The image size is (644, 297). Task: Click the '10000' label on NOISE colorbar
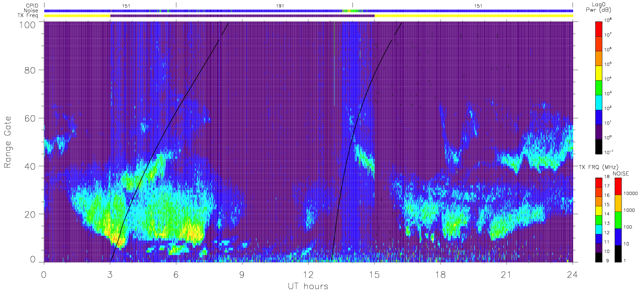point(631,193)
